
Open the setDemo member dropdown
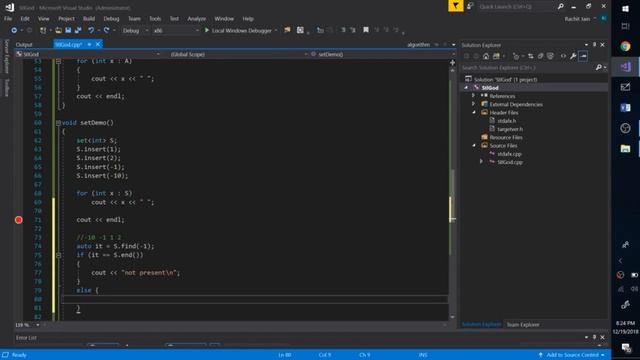(382, 54)
